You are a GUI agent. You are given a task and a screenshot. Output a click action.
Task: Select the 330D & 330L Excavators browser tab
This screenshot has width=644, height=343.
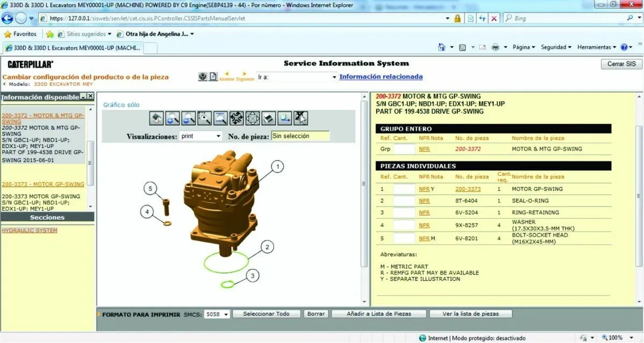tap(72, 48)
